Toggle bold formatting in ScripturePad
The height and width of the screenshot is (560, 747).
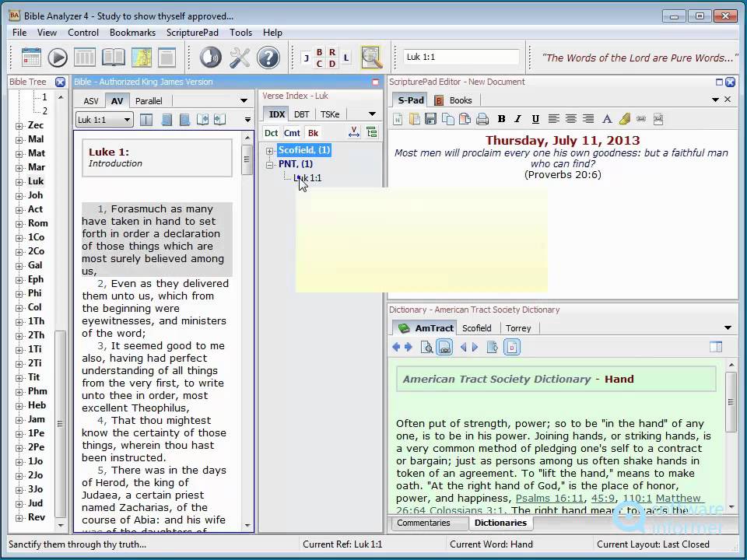pos(501,119)
